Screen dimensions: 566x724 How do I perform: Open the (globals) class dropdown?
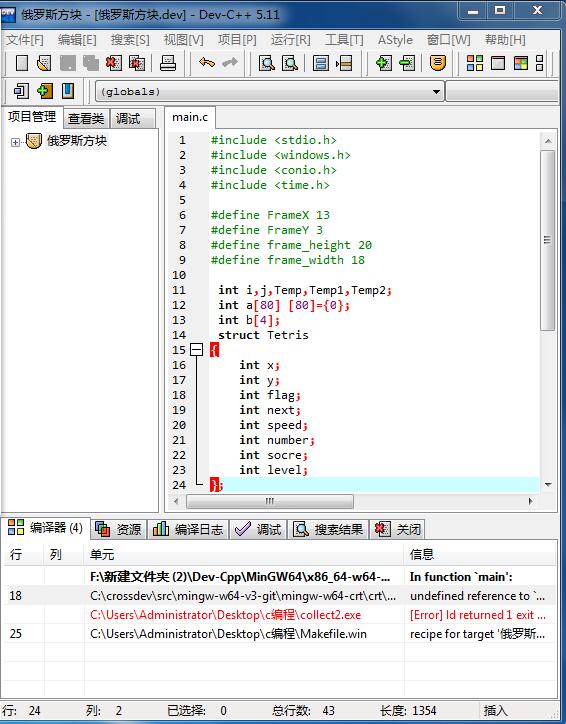pyautogui.click(x=436, y=91)
